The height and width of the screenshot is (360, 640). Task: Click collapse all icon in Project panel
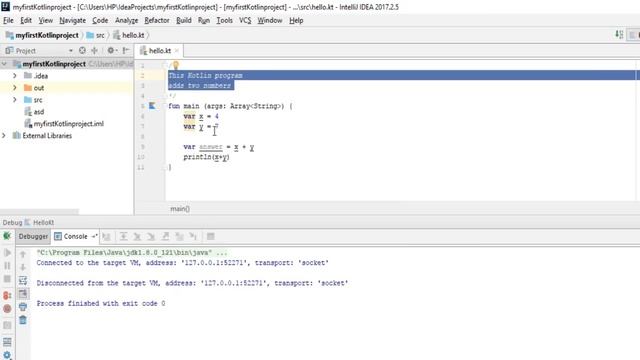(94, 51)
